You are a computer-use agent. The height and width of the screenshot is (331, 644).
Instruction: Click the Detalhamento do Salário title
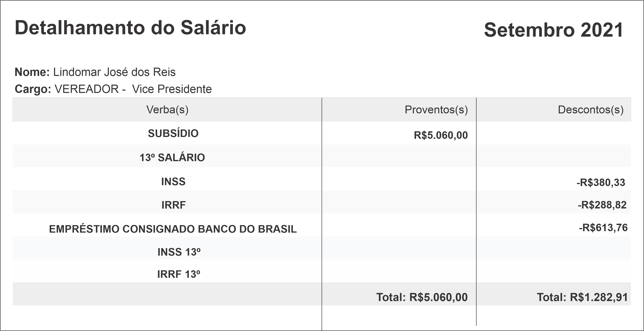coord(130,27)
